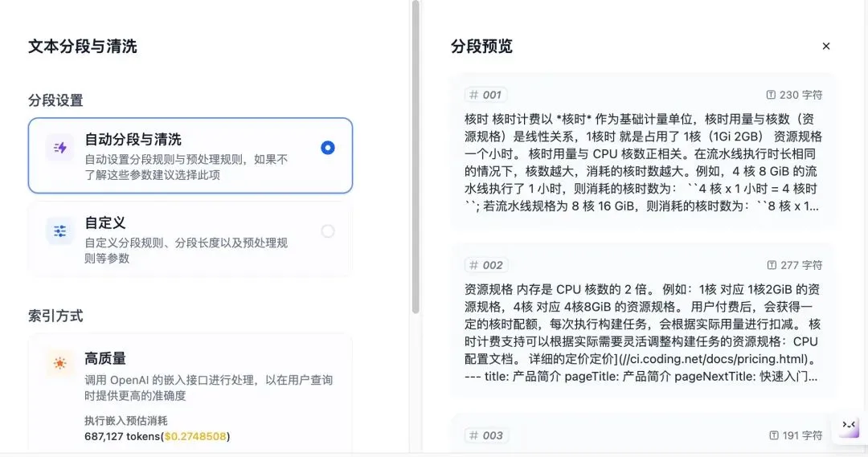The height and width of the screenshot is (457, 868).
Task: Choose the 高质量 index mode card
Action: coord(190,377)
